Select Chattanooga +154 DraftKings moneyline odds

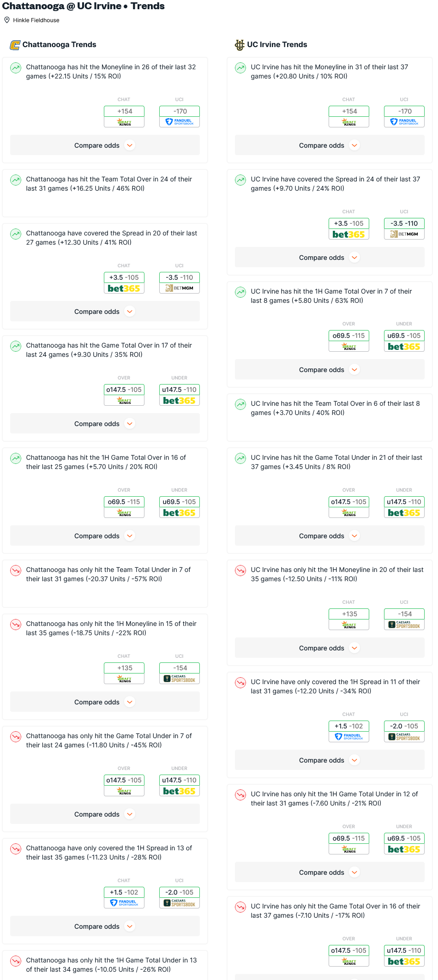coord(124,116)
